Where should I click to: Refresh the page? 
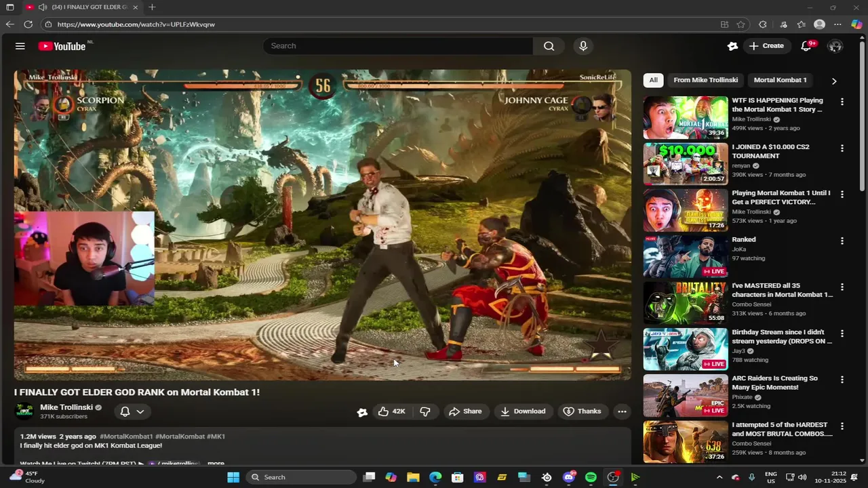(x=28, y=24)
